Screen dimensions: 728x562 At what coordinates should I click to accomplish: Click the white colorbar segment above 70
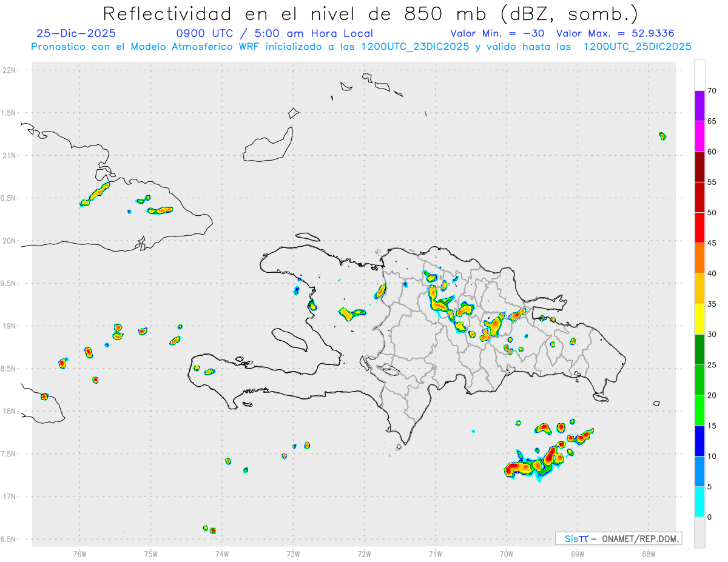[x=699, y=75]
